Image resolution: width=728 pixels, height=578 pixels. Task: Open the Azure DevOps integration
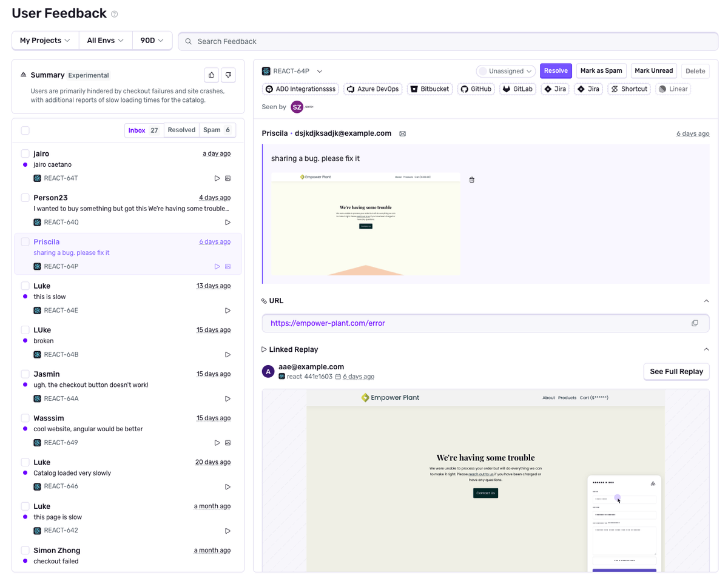[372, 89]
